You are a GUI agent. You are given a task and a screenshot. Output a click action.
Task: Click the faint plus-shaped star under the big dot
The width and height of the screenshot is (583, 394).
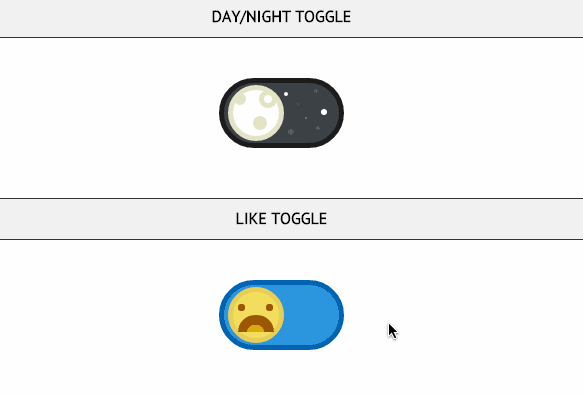click(x=318, y=128)
